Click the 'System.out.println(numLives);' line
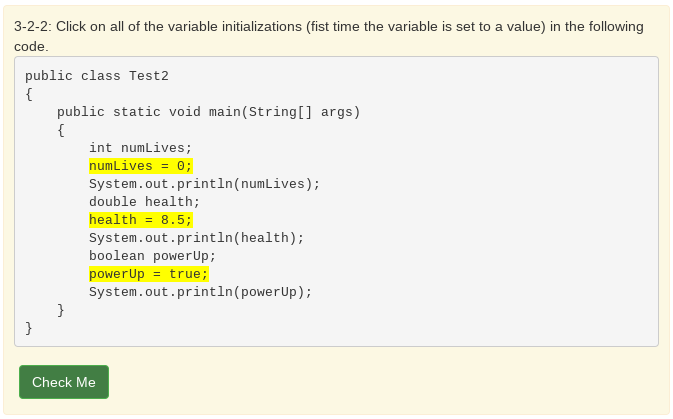This screenshot has height=419, width=673. (204, 184)
